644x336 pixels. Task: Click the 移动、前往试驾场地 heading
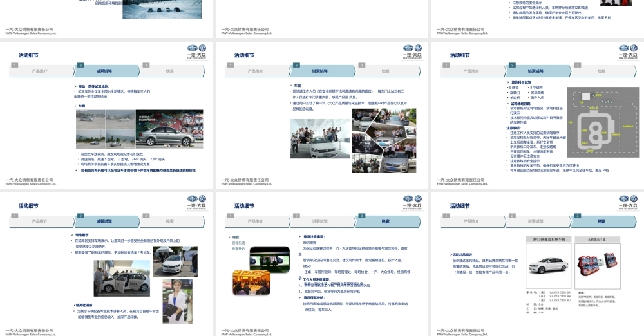pyautogui.click(x=94, y=86)
